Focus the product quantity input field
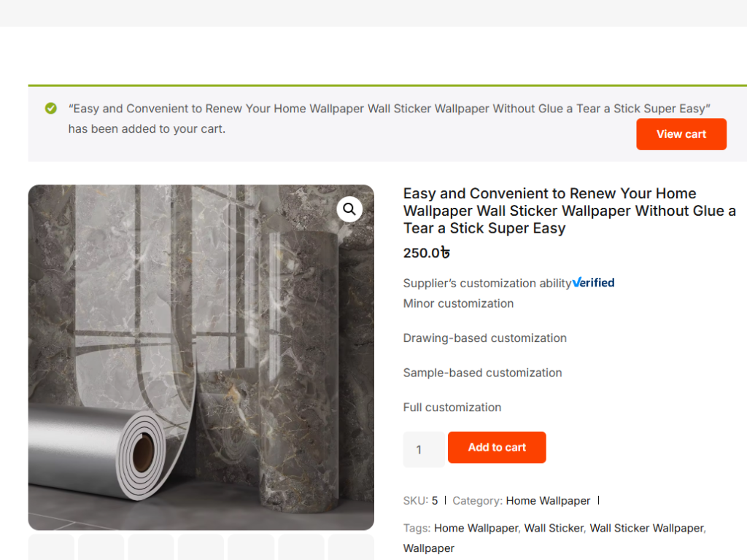 tap(424, 449)
